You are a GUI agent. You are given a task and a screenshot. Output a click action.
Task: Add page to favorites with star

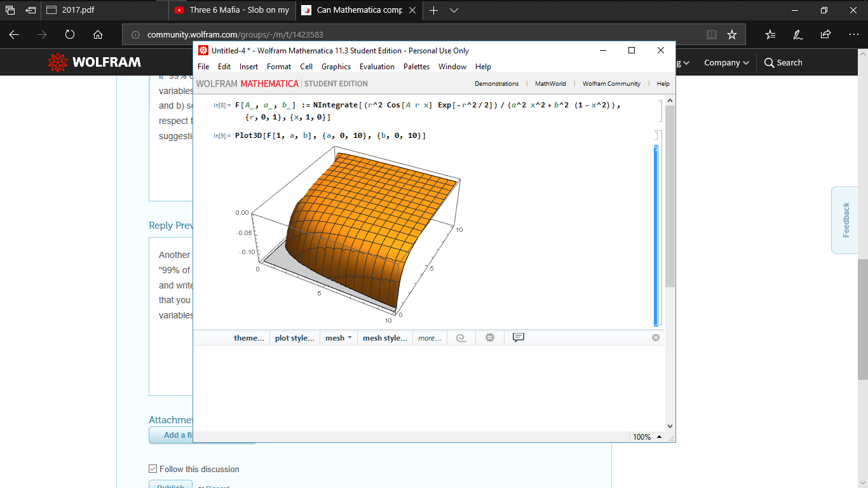[732, 34]
